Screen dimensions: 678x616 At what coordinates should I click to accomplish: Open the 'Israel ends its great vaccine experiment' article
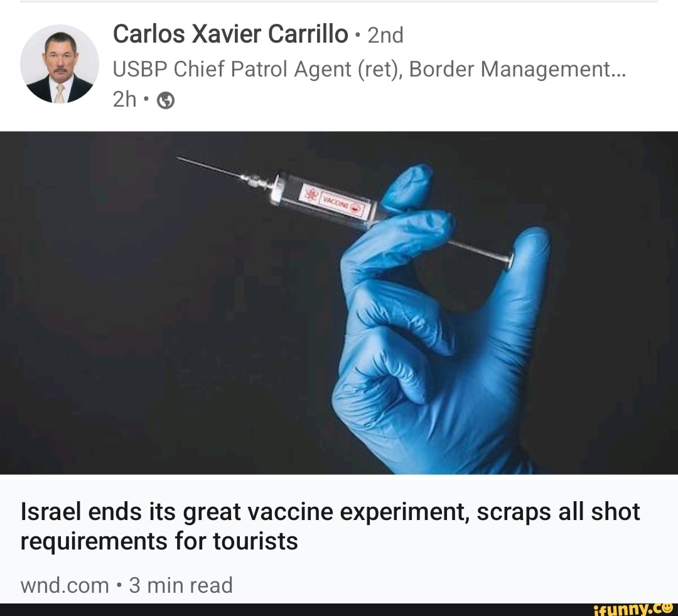(330, 512)
